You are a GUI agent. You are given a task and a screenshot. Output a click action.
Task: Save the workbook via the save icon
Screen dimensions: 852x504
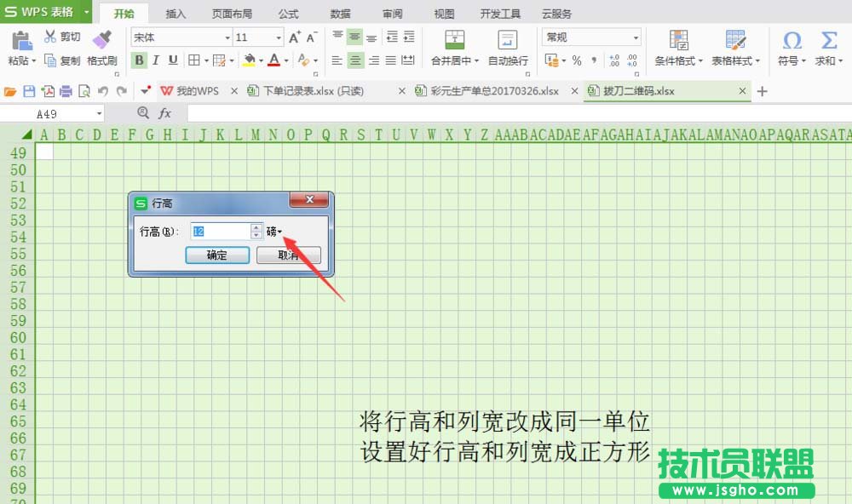point(30,90)
